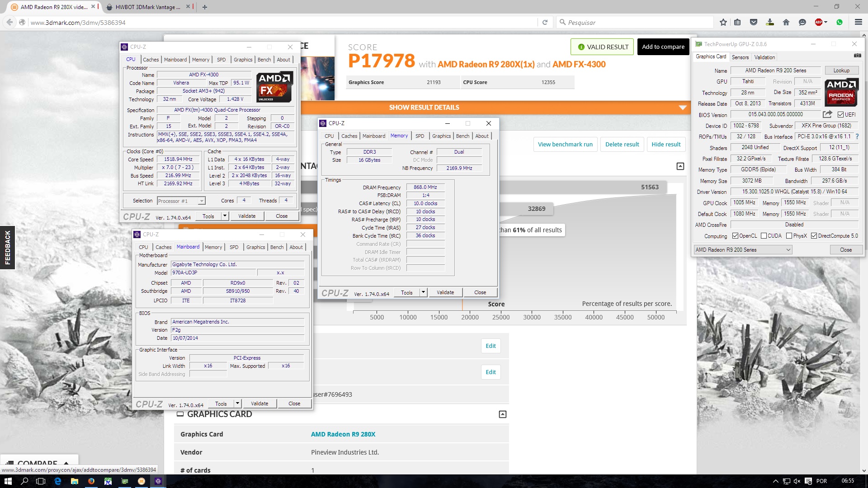Image resolution: width=868 pixels, height=488 pixels.
Task: Open the FEEDBACK side tab
Action: coord(7,247)
